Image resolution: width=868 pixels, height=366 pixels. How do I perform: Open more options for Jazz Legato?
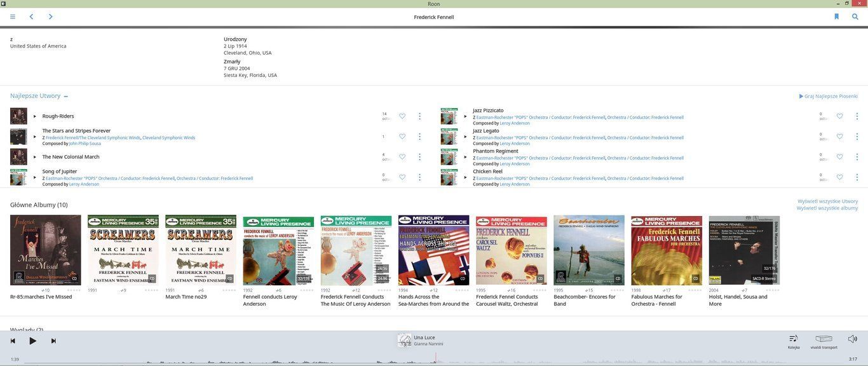[857, 137]
